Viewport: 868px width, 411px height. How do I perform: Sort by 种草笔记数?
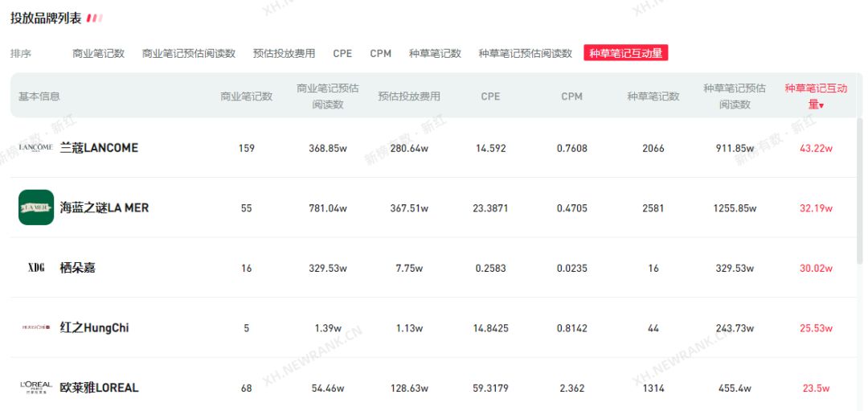[x=435, y=54]
